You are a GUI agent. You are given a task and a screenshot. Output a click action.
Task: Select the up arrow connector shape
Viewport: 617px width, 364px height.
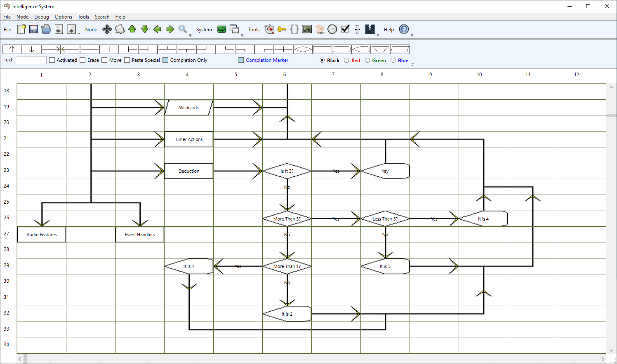click(x=12, y=49)
